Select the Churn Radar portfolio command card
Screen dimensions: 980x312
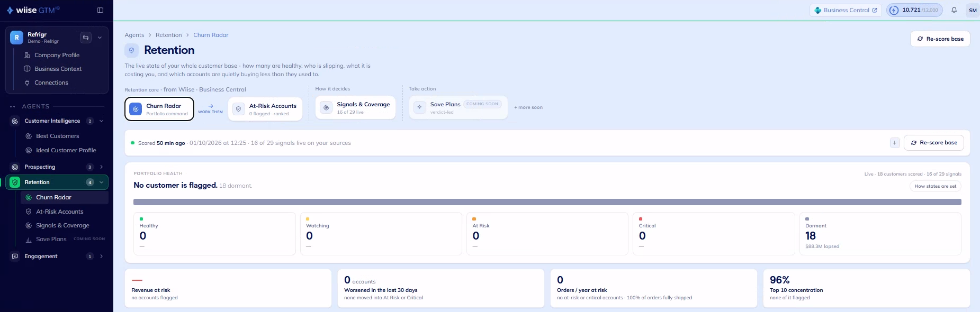[x=159, y=109]
